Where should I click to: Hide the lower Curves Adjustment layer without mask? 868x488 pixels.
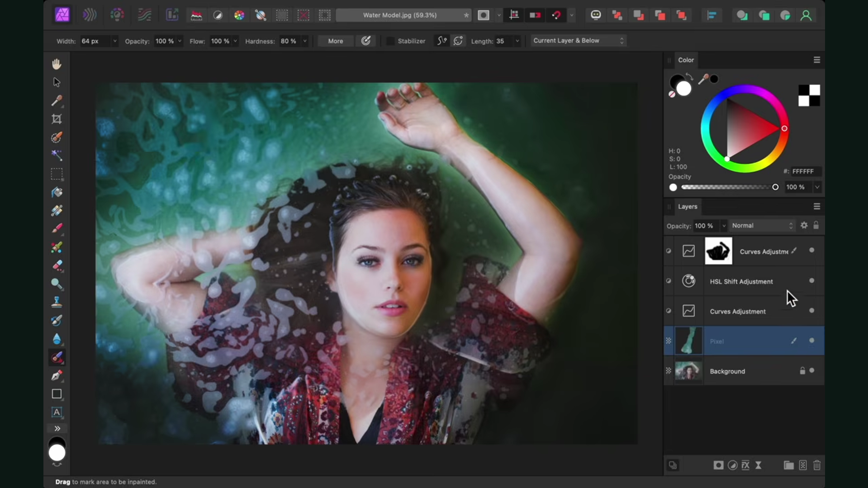pos(811,310)
